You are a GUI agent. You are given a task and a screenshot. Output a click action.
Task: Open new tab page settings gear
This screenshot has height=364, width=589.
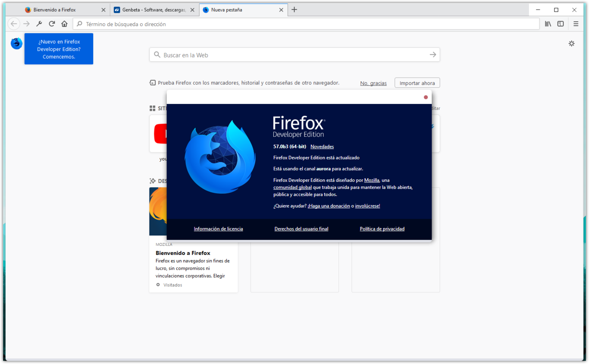point(572,44)
